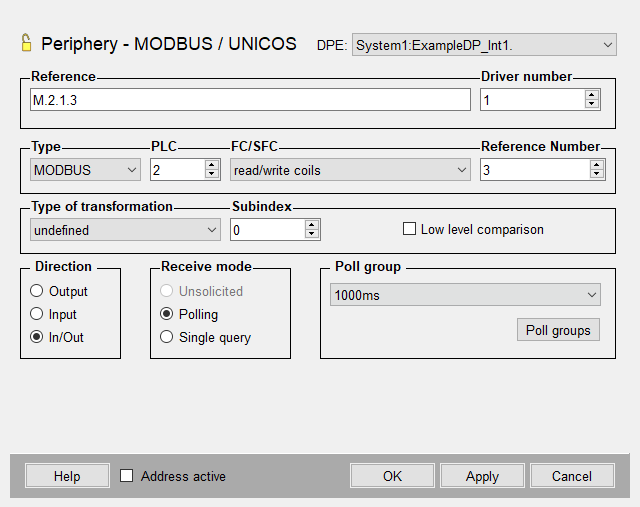Enable Low level comparison checkbox
The height and width of the screenshot is (507, 640).
coord(409,229)
